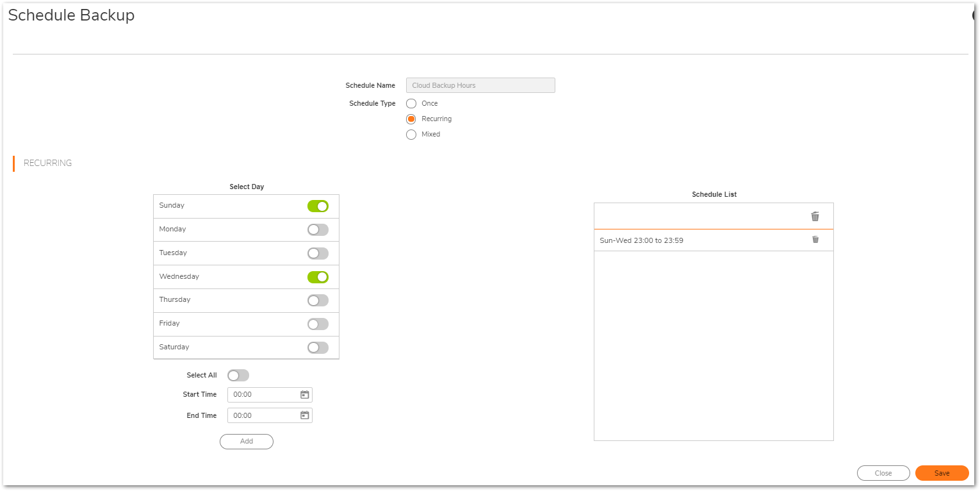Screen dimensions: 980x491
Task: Click the Close button
Action: point(883,473)
